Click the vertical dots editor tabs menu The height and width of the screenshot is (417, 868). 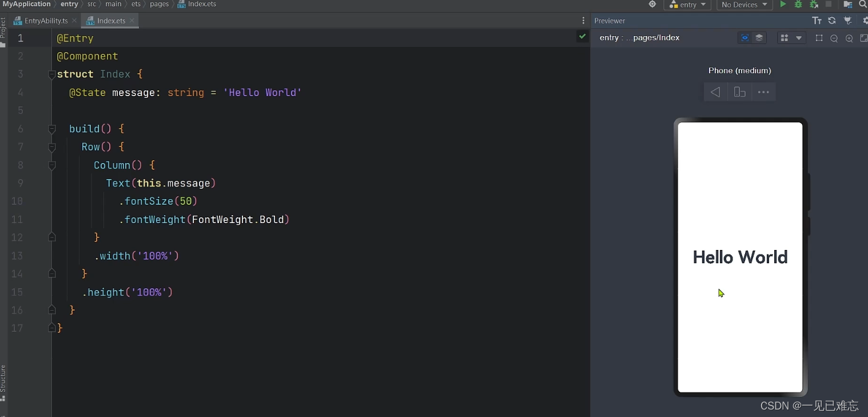point(583,21)
